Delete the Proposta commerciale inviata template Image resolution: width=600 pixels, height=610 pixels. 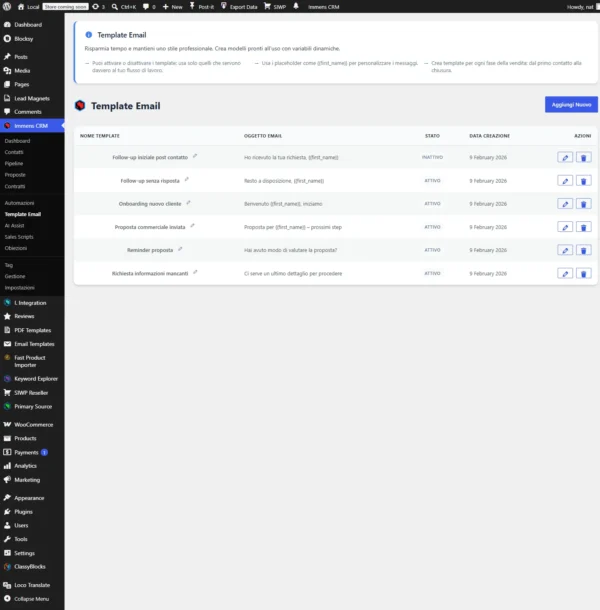(583, 227)
